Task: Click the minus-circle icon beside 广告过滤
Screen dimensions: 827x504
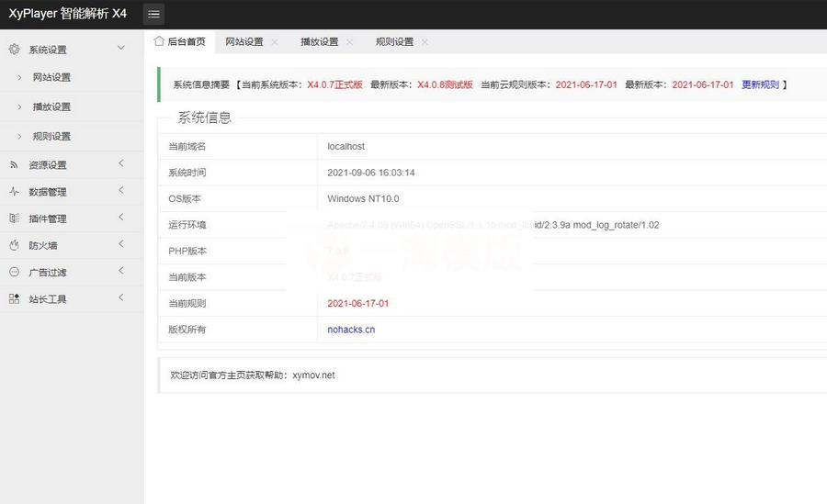Action: point(13,272)
